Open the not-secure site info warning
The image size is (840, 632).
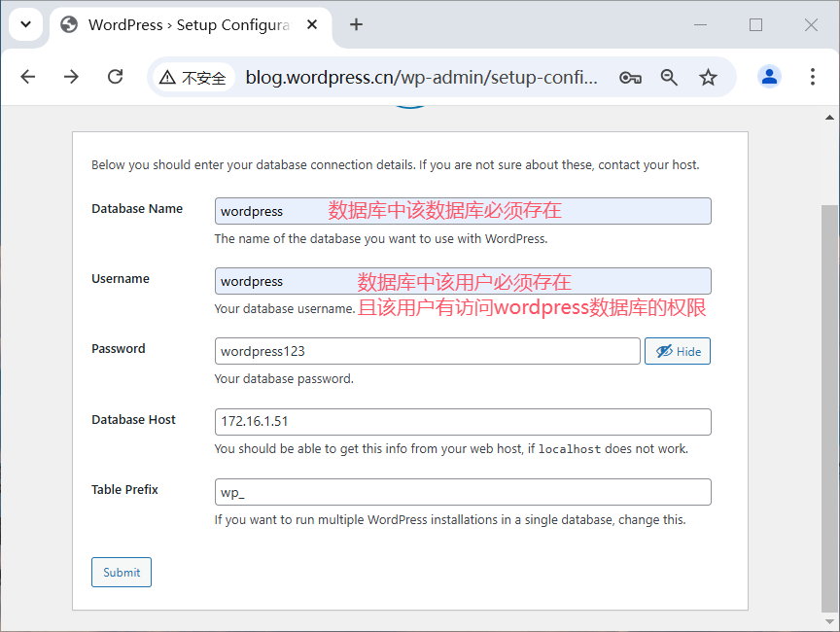[x=193, y=78]
